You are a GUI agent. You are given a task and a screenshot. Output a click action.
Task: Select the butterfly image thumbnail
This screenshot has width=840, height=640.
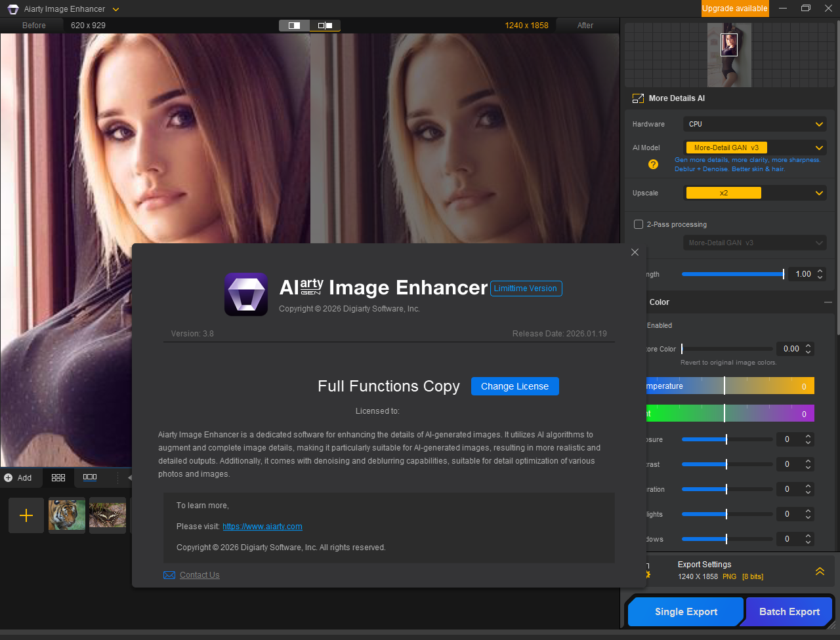(x=108, y=515)
